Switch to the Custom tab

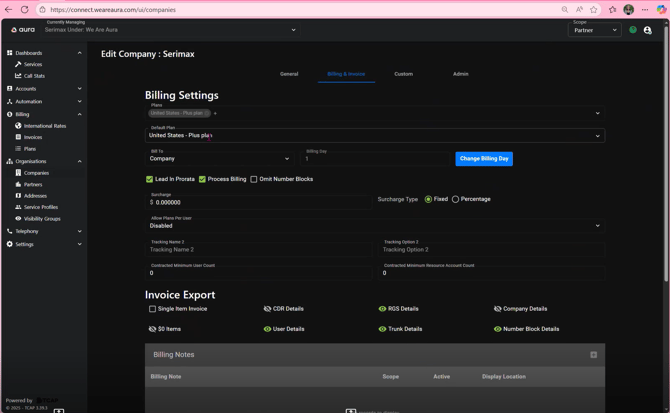pos(403,74)
